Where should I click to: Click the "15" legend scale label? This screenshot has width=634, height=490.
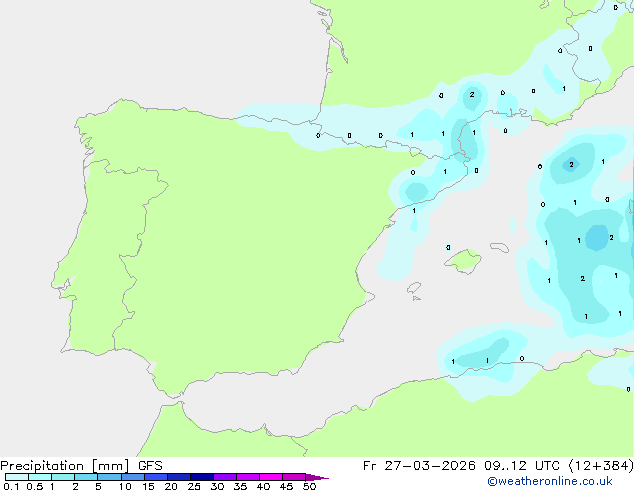point(148,486)
